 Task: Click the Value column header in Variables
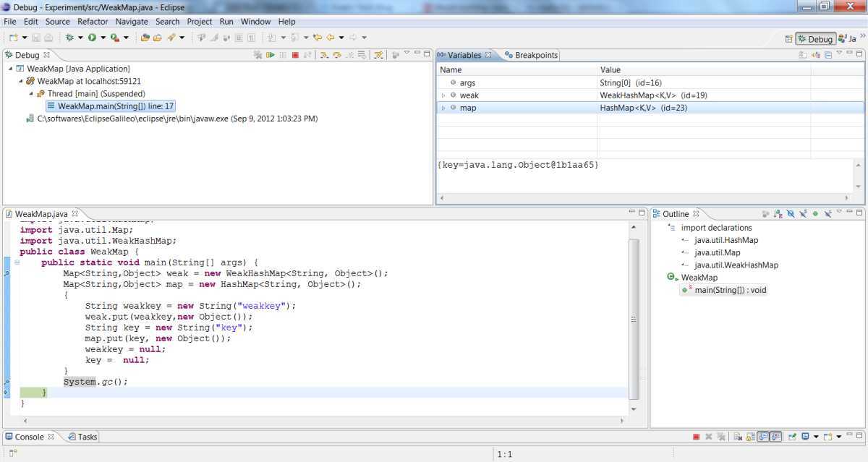point(704,70)
